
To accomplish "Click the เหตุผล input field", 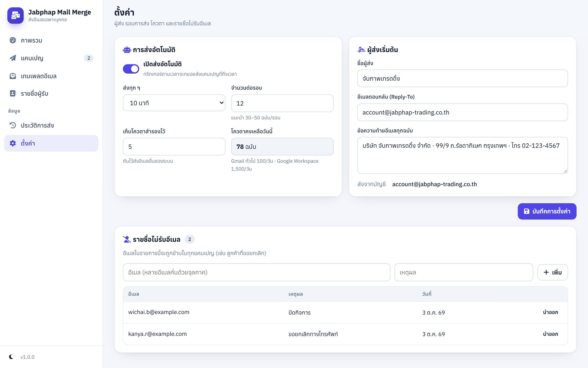I will tap(464, 272).
